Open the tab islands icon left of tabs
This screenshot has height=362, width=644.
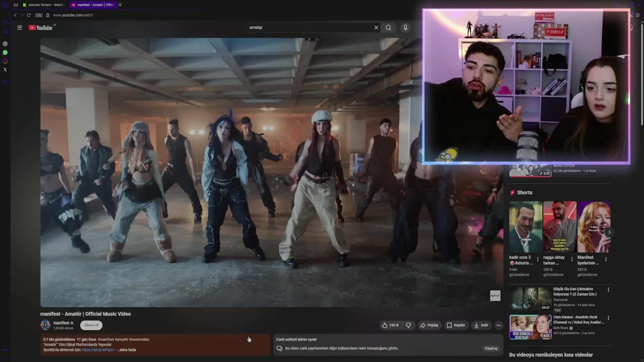tap(16, 5)
